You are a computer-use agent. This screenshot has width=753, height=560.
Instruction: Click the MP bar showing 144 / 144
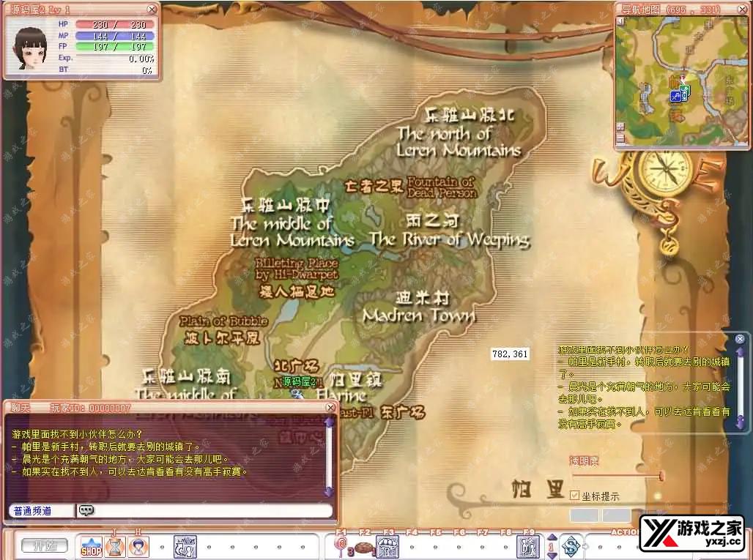click(x=115, y=36)
